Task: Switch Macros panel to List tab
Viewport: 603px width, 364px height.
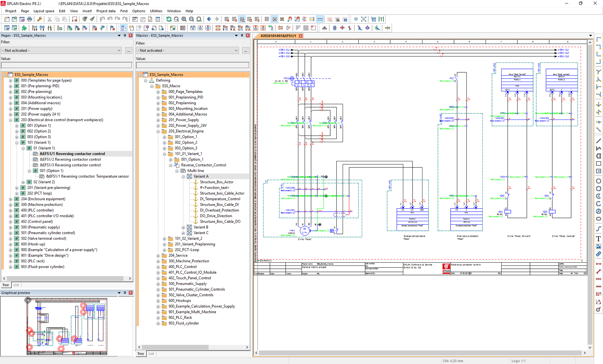Action: click(151, 353)
